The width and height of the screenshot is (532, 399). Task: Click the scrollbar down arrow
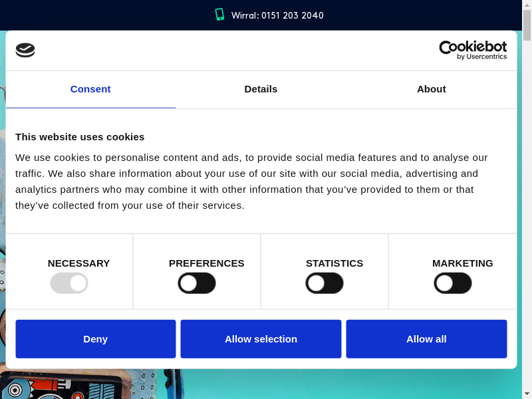pos(527,394)
